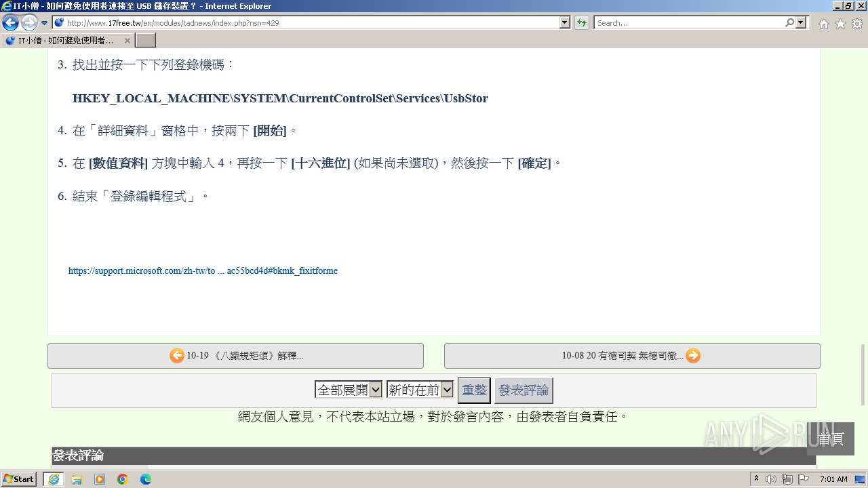This screenshot has height=488, width=868.
Task: Click the IE Forward navigation button
Action: pos(29,23)
